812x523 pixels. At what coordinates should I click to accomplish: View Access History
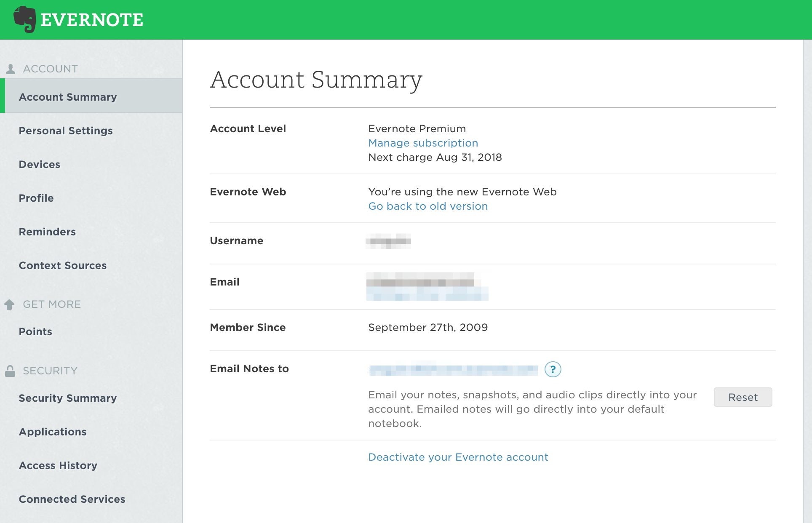[x=58, y=466]
